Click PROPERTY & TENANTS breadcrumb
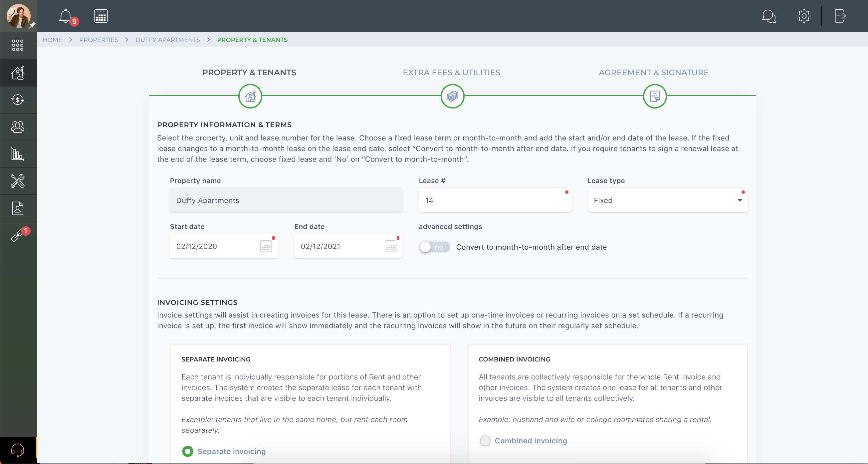Image resolution: width=868 pixels, height=464 pixels. click(x=252, y=40)
